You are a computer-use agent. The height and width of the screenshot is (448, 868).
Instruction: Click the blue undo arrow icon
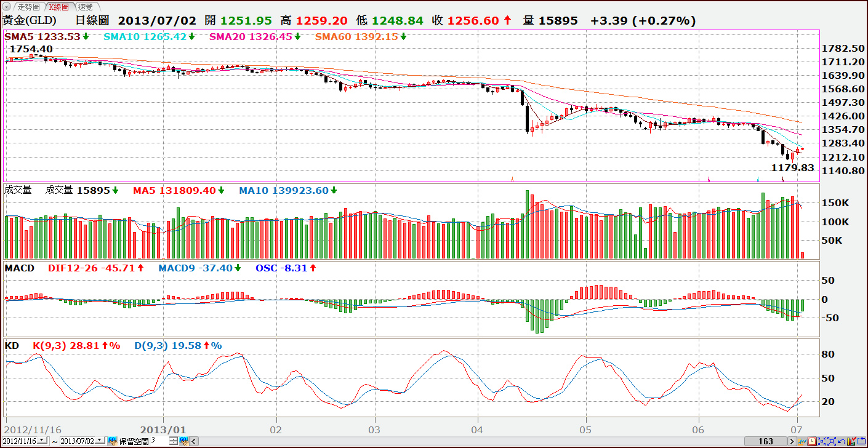(842, 442)
